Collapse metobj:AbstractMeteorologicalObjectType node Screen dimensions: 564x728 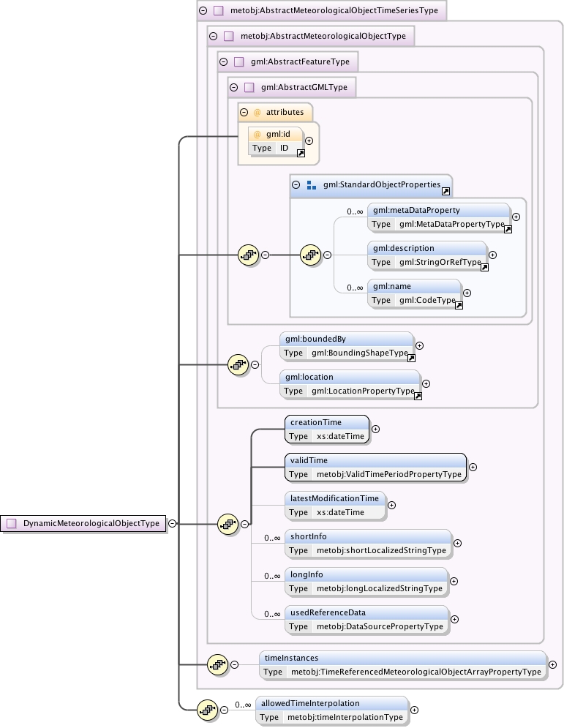click(213, 36)
